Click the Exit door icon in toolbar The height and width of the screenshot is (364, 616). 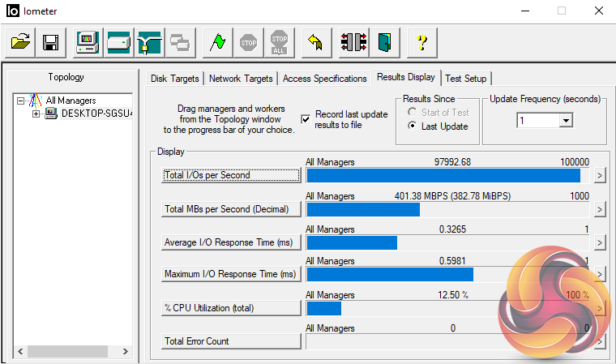click(384, 42)
